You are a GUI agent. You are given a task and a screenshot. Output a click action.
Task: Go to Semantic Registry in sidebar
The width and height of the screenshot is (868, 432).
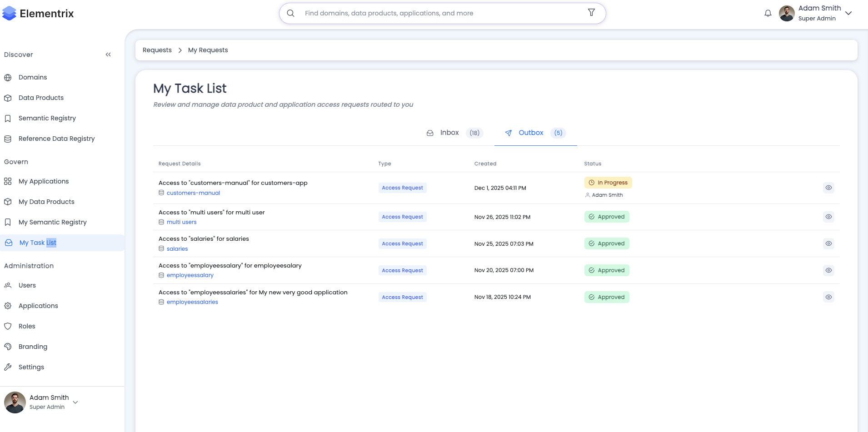[47, 118]
